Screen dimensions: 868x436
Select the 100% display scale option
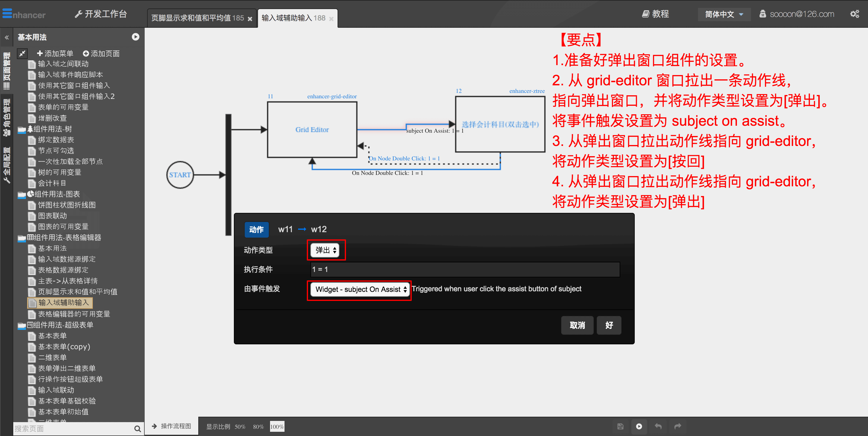(x=277, y=427)
